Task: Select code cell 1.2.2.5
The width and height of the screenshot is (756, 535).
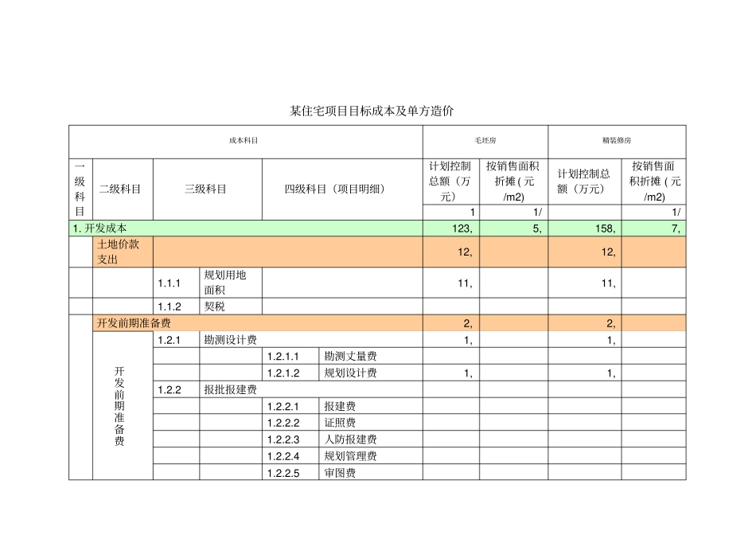Action: coord(290,472)
